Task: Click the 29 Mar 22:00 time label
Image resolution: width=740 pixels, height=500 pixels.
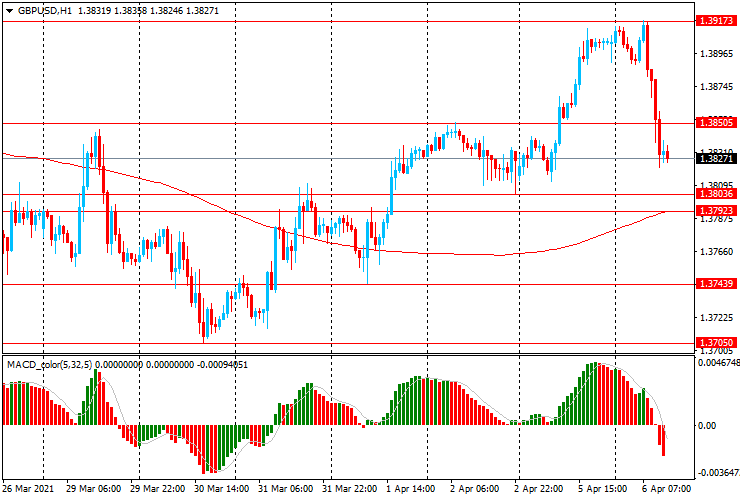Action: click(158, 488)
